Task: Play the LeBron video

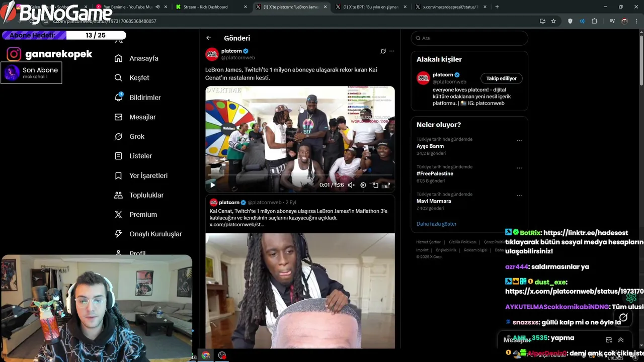Action: (x=213, y=185)
